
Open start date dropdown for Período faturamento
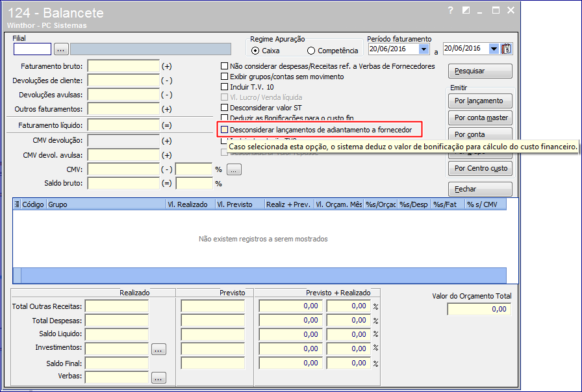click(424, 49)
